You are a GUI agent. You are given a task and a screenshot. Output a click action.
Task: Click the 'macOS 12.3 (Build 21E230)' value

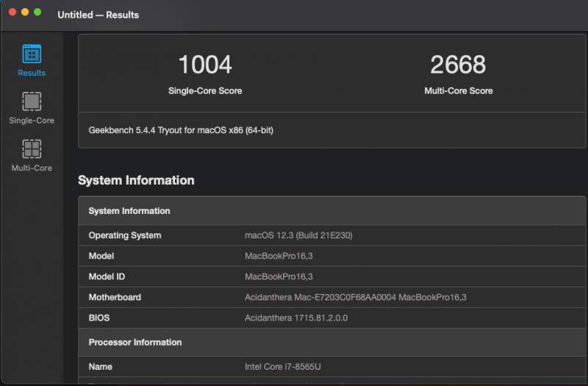pyautogui.click(x=298, y=235)
